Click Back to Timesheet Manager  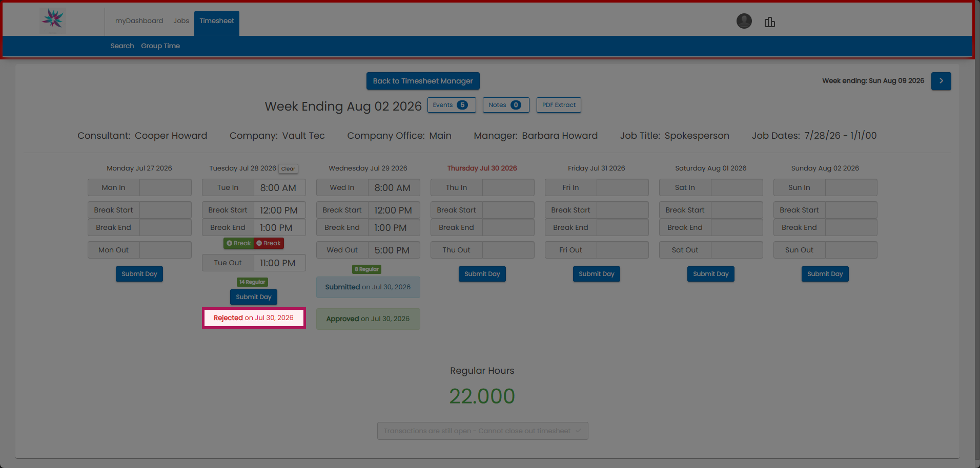pyautogui.click(x=423, y=81)
